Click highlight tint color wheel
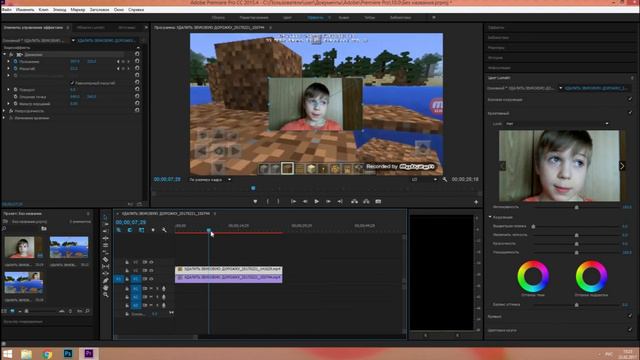 click(x=591, y=276)
